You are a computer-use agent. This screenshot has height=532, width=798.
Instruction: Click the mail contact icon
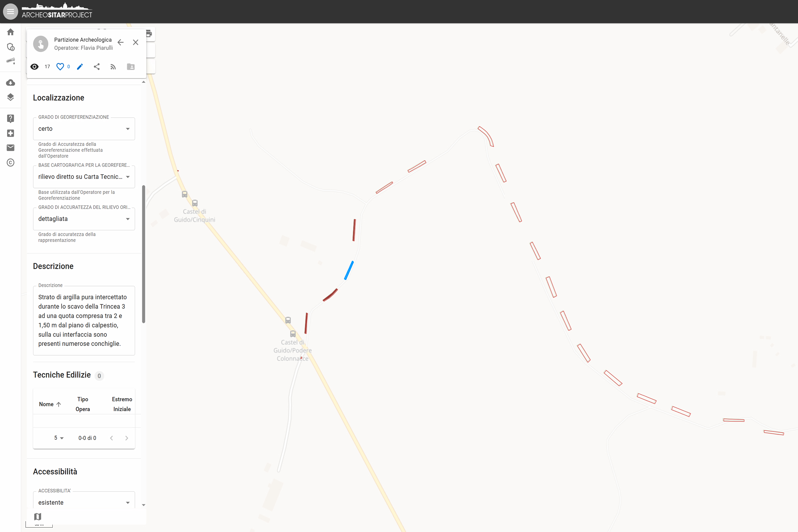(10, 148)
